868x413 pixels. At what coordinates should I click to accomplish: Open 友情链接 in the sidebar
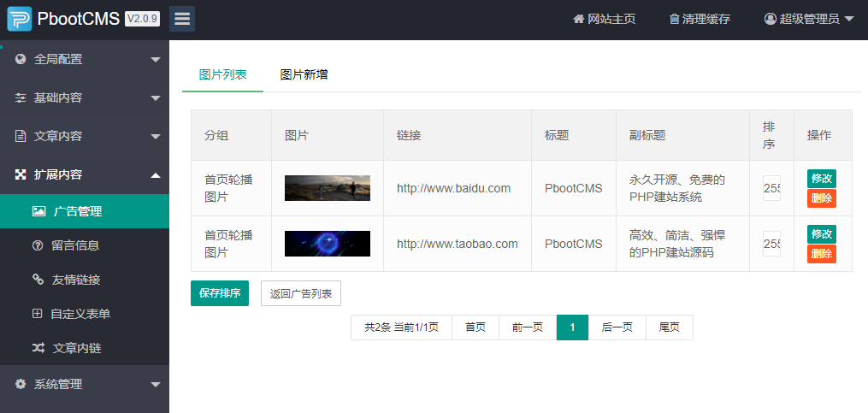click(x=85, y=280)
